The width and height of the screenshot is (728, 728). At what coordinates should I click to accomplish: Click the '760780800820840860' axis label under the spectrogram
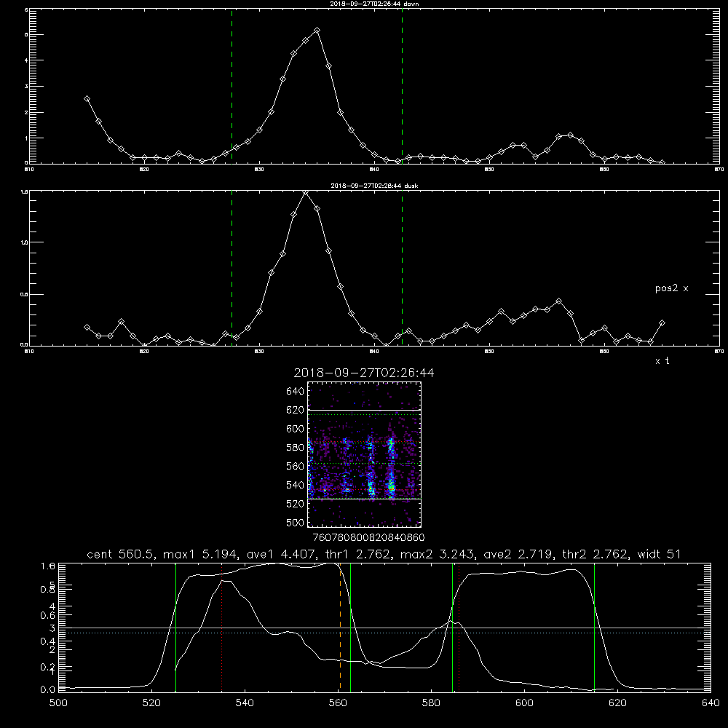click(368, 537)
